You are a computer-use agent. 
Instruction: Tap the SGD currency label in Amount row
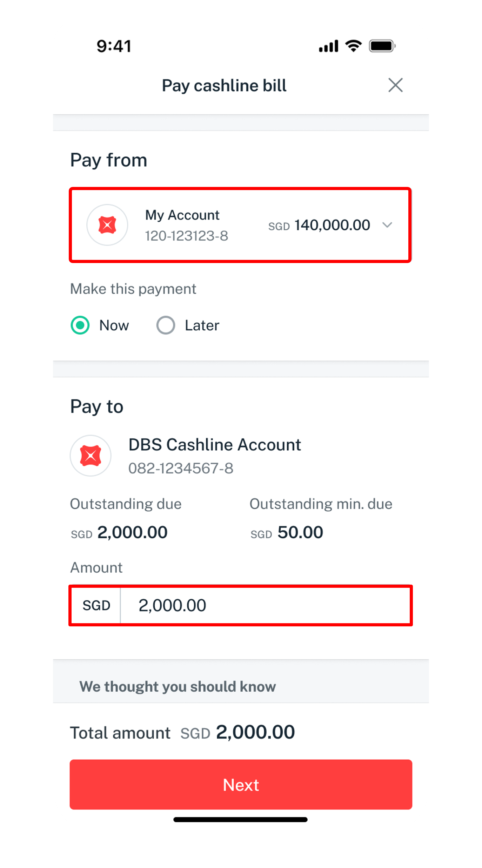pyautogui.click(x=96, y=605)
